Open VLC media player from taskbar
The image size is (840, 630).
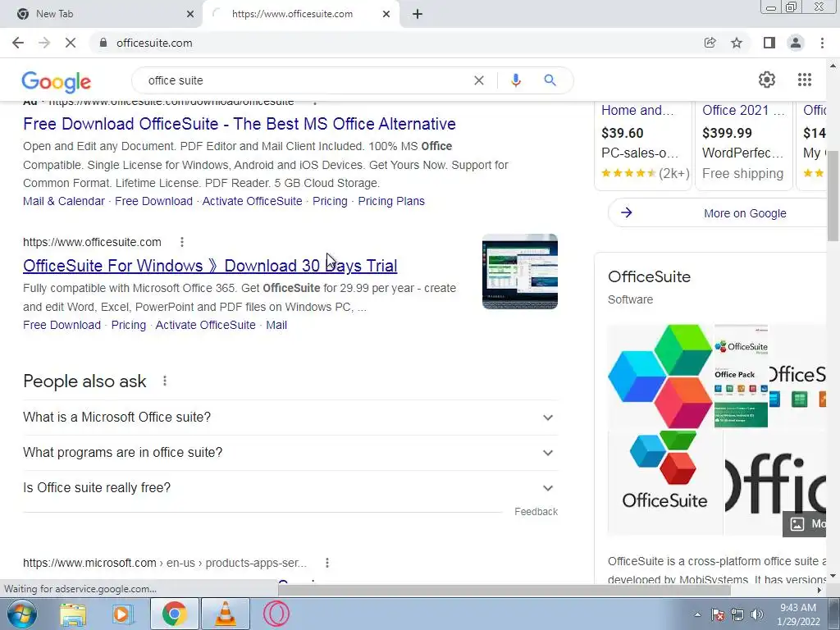(x=226, y=614)
